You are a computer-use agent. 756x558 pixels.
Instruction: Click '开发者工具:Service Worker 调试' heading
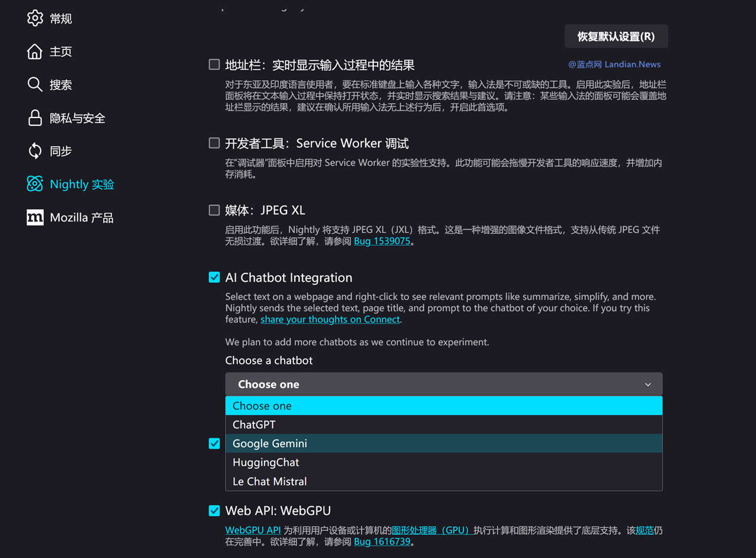(317, 143)
